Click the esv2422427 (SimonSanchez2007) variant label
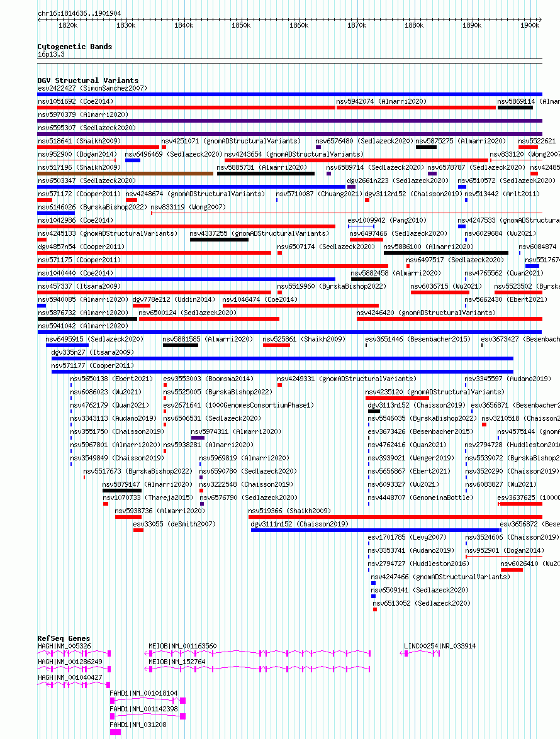This screenshot has width=560, height=739. (x=92, y=88)
